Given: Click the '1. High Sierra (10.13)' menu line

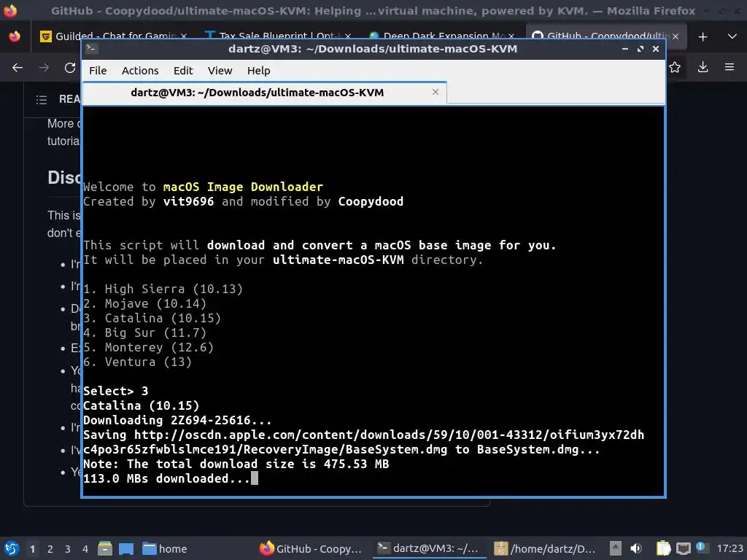Looking at the screenshot, I should click(163, 289).
